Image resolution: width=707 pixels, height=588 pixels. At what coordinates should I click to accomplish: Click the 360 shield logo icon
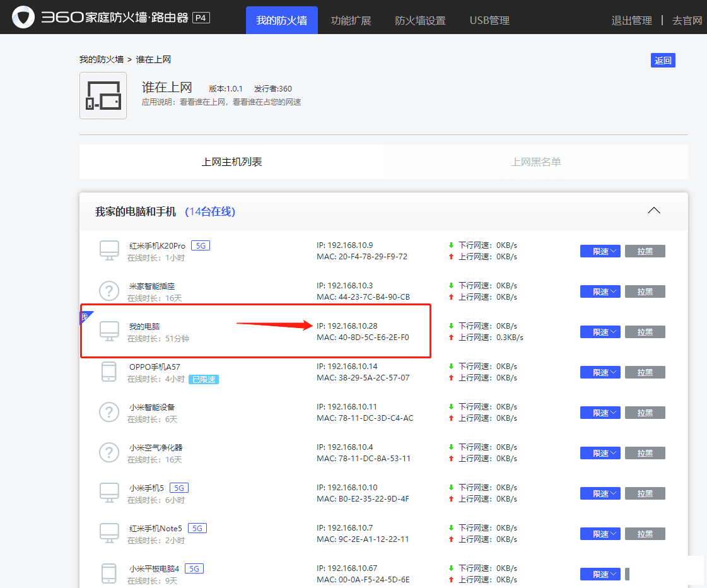(23, 17)
